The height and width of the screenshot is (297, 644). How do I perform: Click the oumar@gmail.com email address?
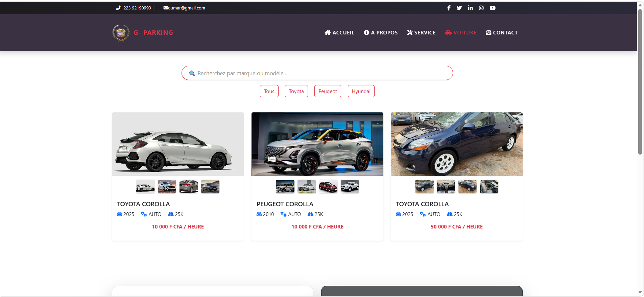[x=187, y=8]
